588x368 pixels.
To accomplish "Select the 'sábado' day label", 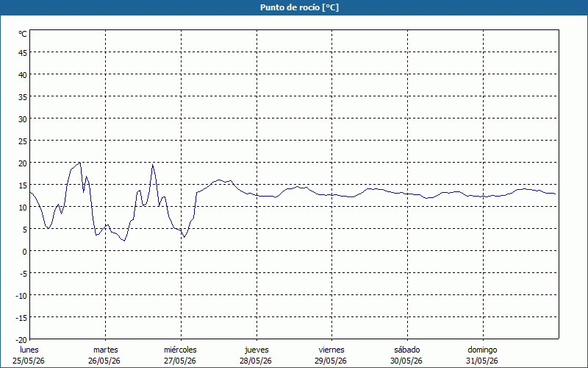I will click(x=407, y=350).
